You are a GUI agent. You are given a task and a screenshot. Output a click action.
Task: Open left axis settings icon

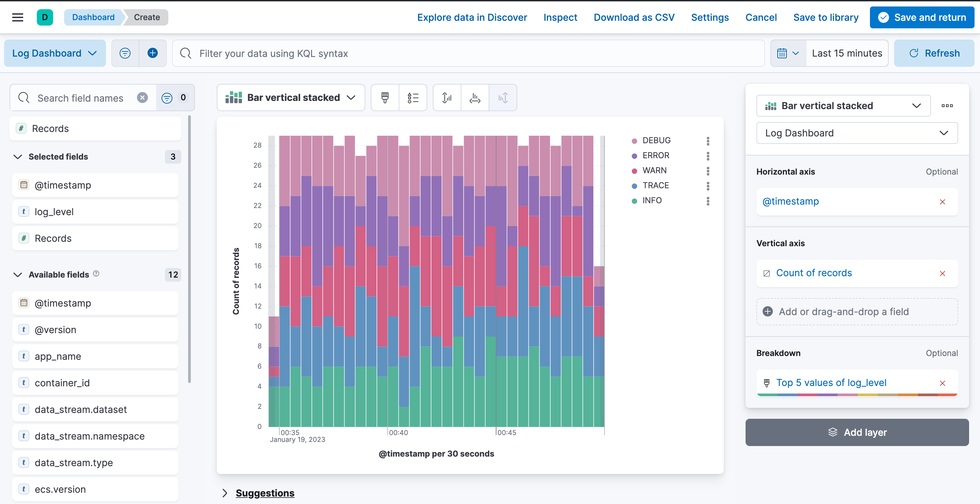click(x=447, y=98)
